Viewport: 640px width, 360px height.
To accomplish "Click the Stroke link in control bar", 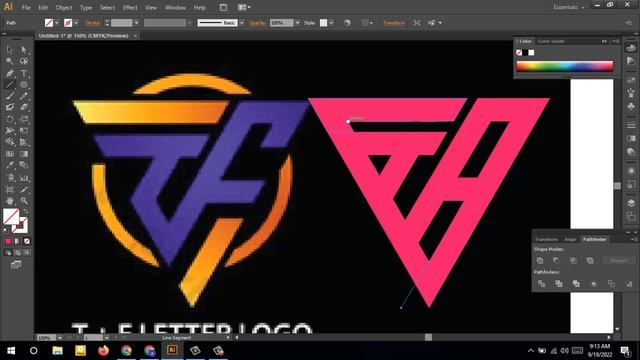I will 93,23.
